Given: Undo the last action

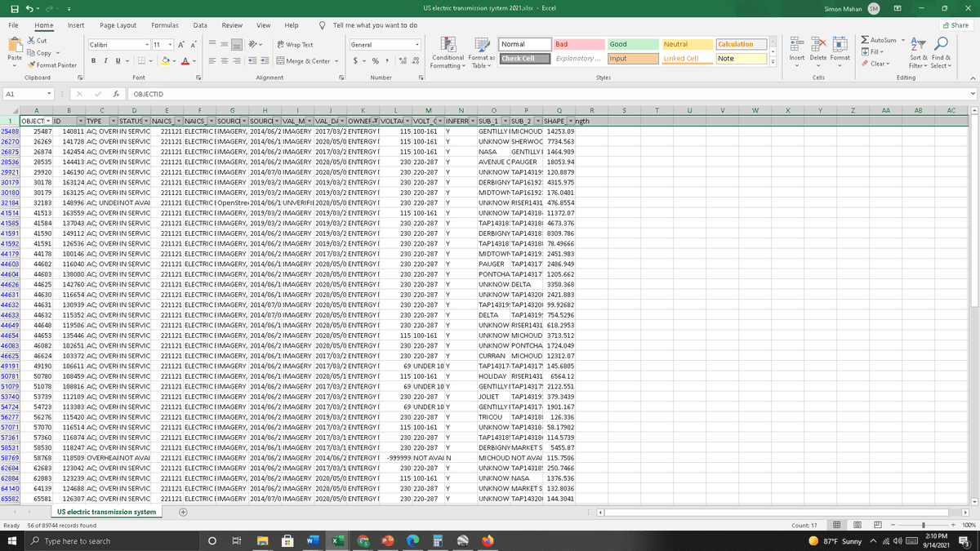Looking at the screenshot, I should (29, 8).
